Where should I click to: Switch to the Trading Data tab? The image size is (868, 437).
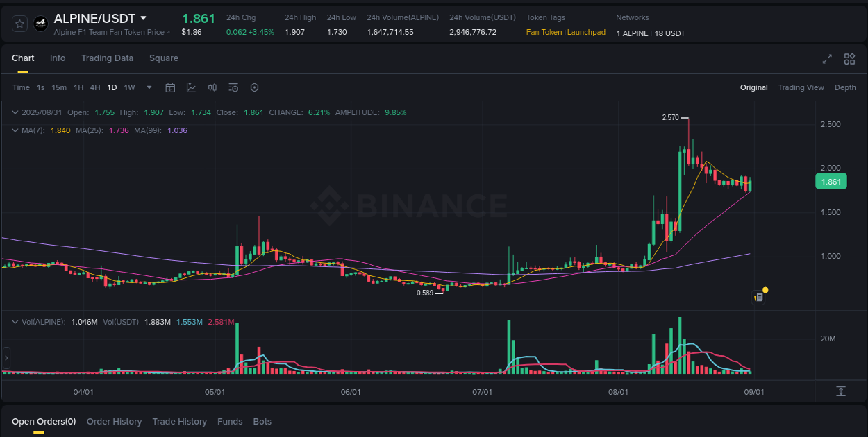pos(107,58)
